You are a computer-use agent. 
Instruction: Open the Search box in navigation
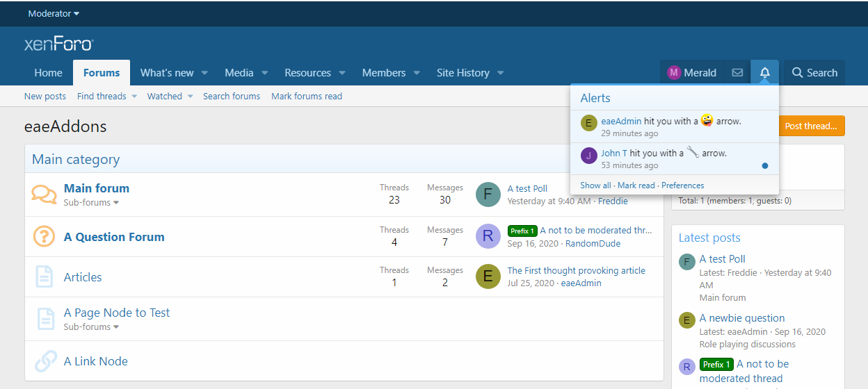(x=814, y=73)
